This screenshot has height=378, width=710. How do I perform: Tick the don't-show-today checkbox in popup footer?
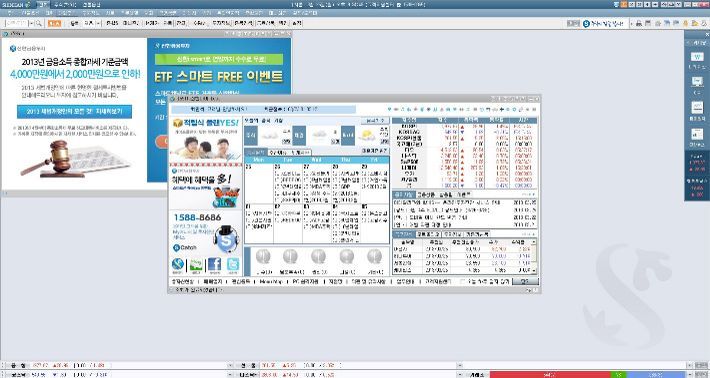click(462, 282)
